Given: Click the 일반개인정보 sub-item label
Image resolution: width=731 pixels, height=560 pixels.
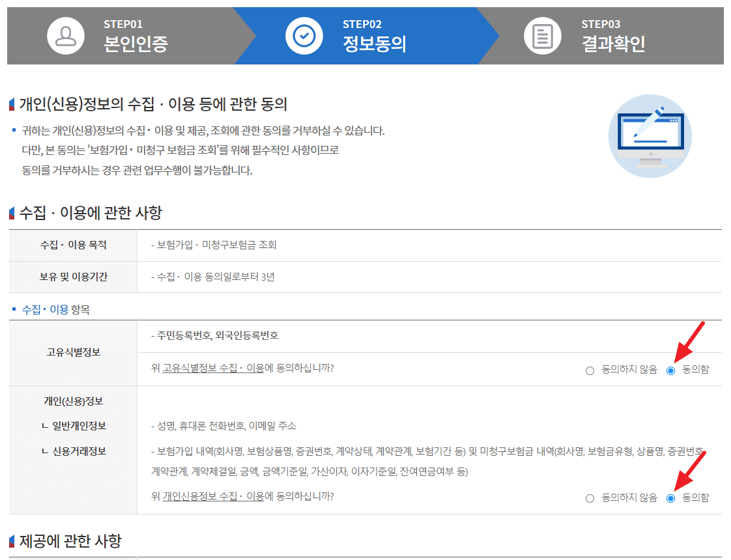Looking at the screenshot, I should tap(74, 426).
